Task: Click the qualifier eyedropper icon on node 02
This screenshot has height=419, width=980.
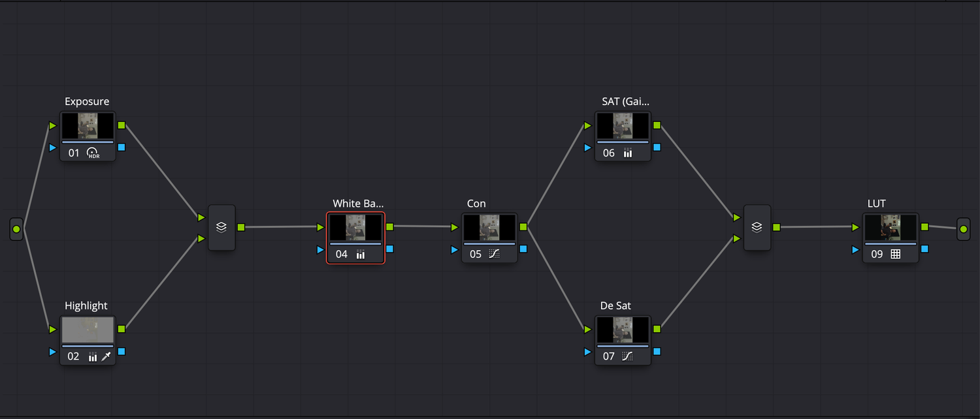Action: click(x=106, y=357)
